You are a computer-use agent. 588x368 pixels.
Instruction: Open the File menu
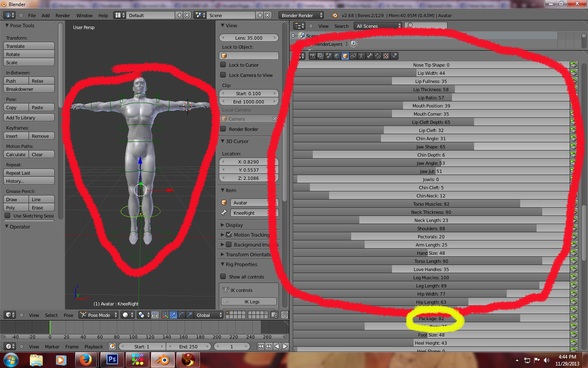pos(32,16)
